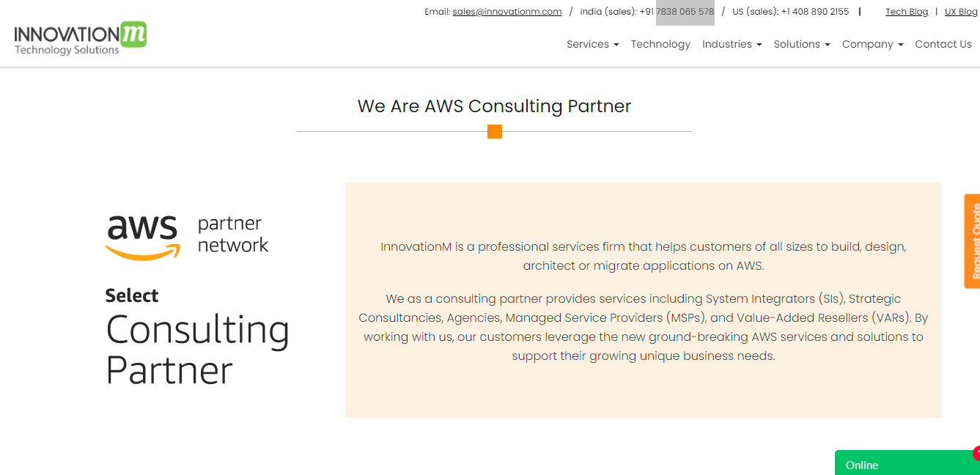
Task: Expand the Services dropdown menu
Action: click(x=592, y=44)
